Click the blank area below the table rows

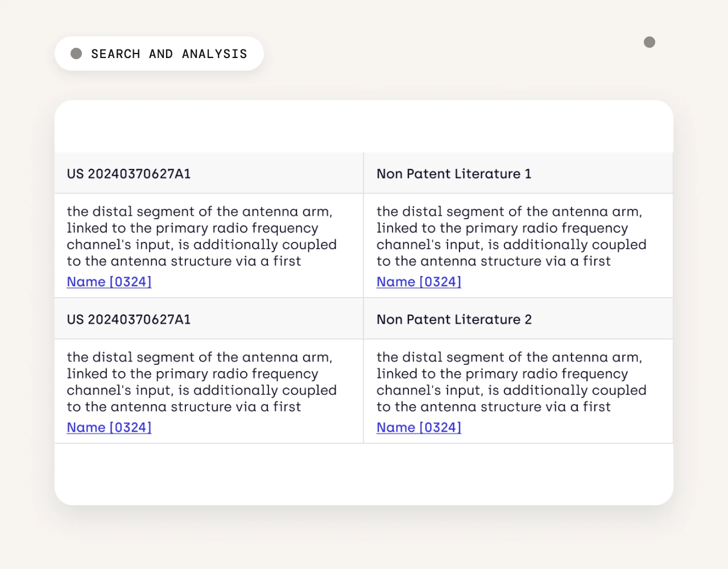pos(364,474)
